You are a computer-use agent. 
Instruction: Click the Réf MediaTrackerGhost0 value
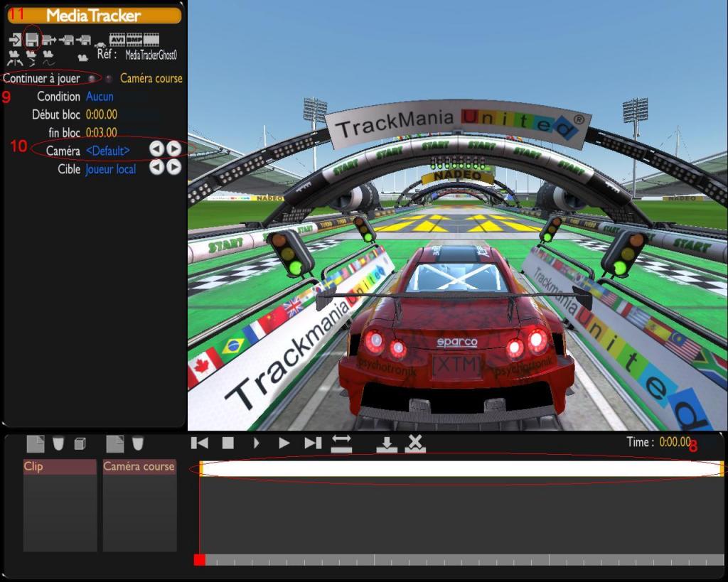pos(151,55)
